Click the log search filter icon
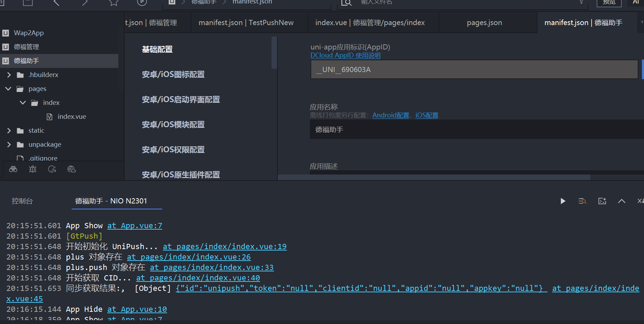Image resolution: width=644 pixels, height=324 pixels. pyautogui.click(x=582, y=201)
